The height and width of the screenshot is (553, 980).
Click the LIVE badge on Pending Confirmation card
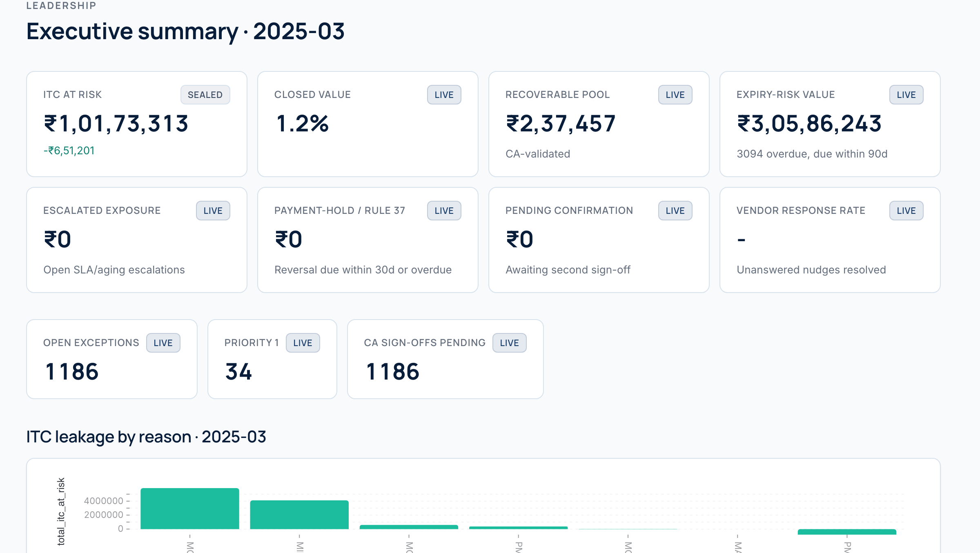click(x=675, y=211)
